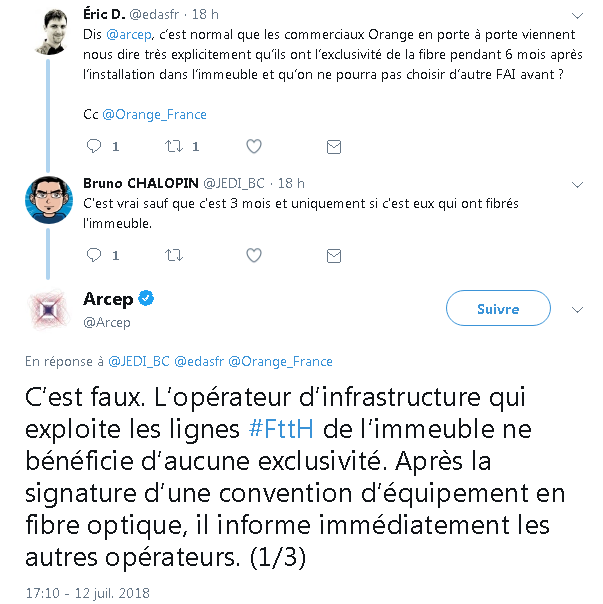Like Bruno CHALOPIN's tweet
The height and width of the screenshot is (604, 603).
point(254,255)
